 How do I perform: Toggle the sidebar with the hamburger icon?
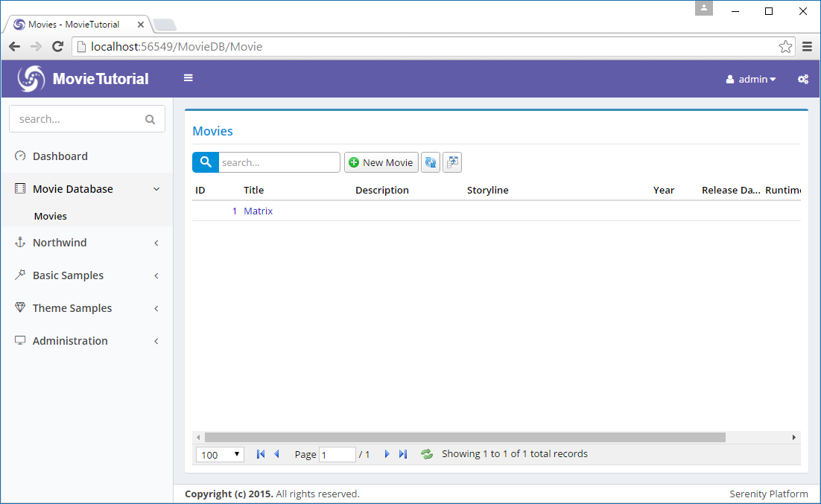pos(188,78)
